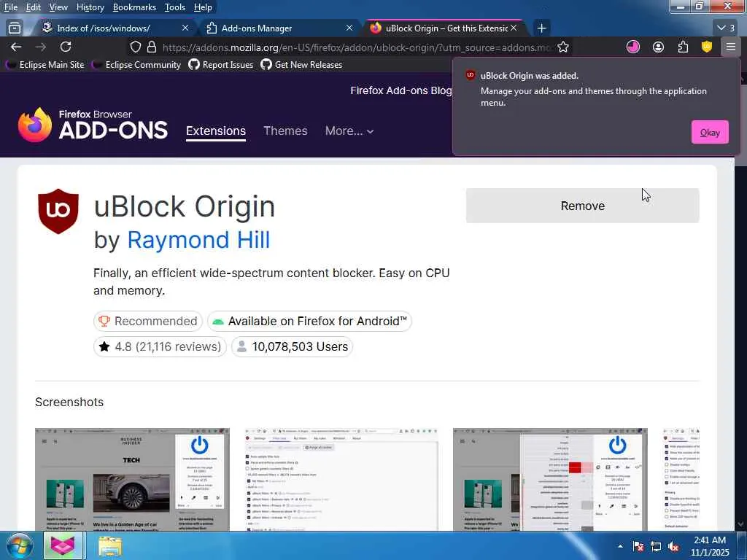Open the network tray icon
Viewport: 747px width, 560px height.
click(656, 546)
